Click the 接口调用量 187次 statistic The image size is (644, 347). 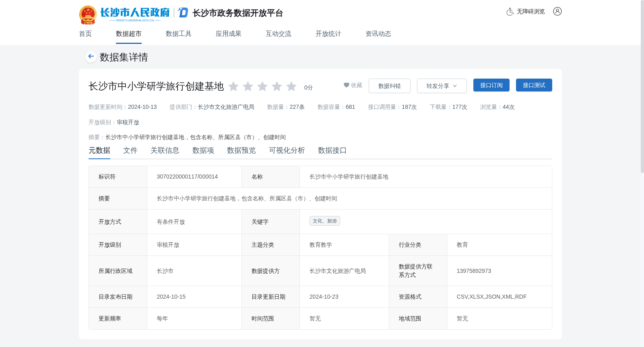(x=392, y=107)
